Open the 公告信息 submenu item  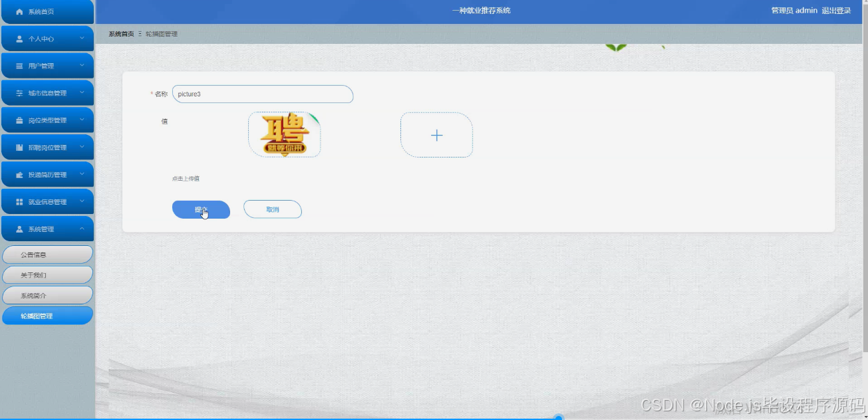click(x=47, y=255)
